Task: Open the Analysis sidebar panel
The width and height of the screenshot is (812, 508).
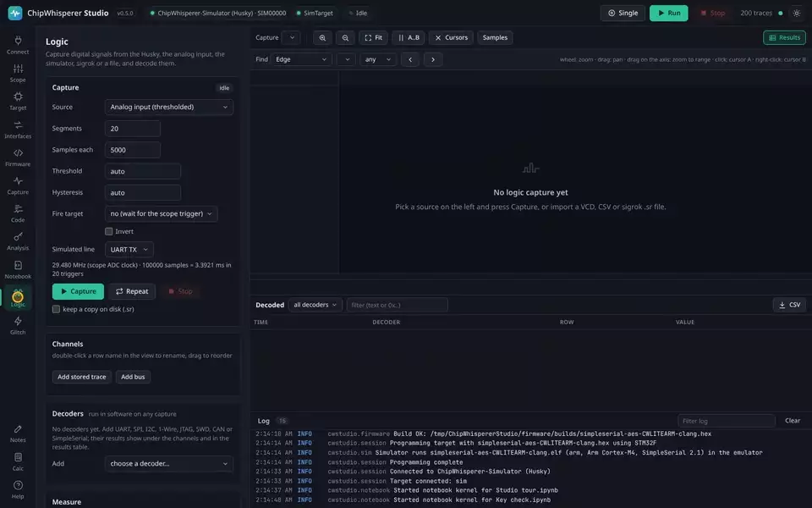Action: click(18, 241)
